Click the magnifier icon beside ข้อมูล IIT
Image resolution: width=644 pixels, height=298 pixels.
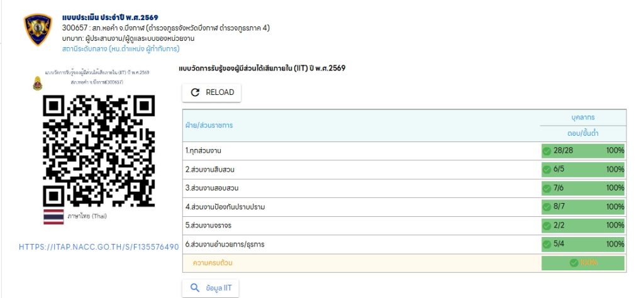tap(195, 287)
